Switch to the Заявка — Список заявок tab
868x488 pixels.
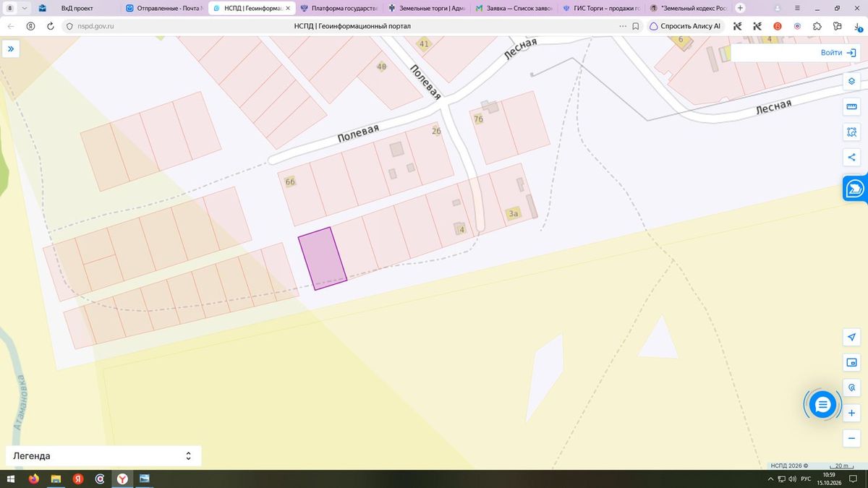(x=514, y=8)
